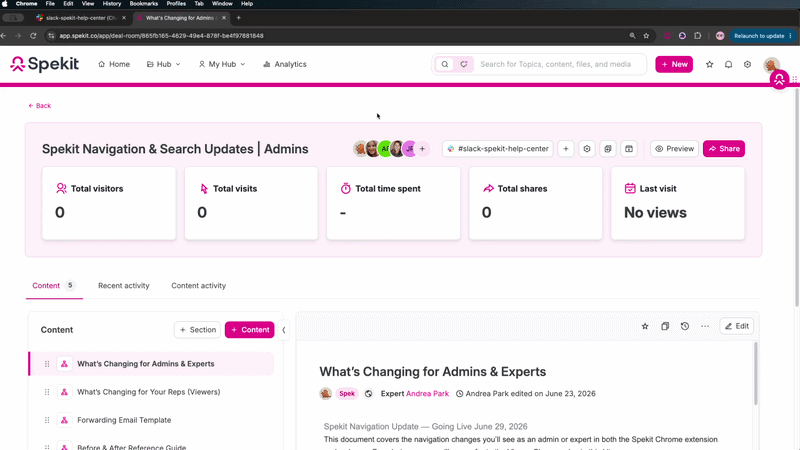The image size is (800, 450).
Task: Click drag handle of What's Changing for Your Reps
Action: tap(47, 392)
